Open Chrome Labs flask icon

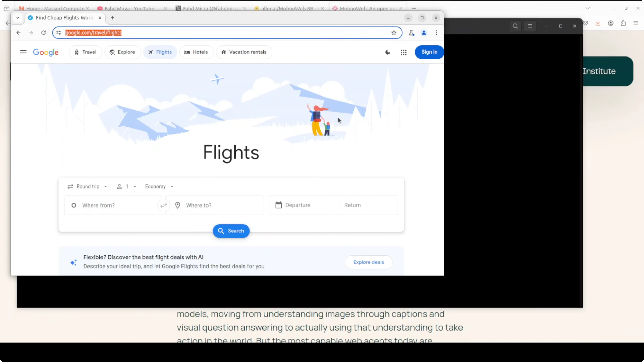411,33
